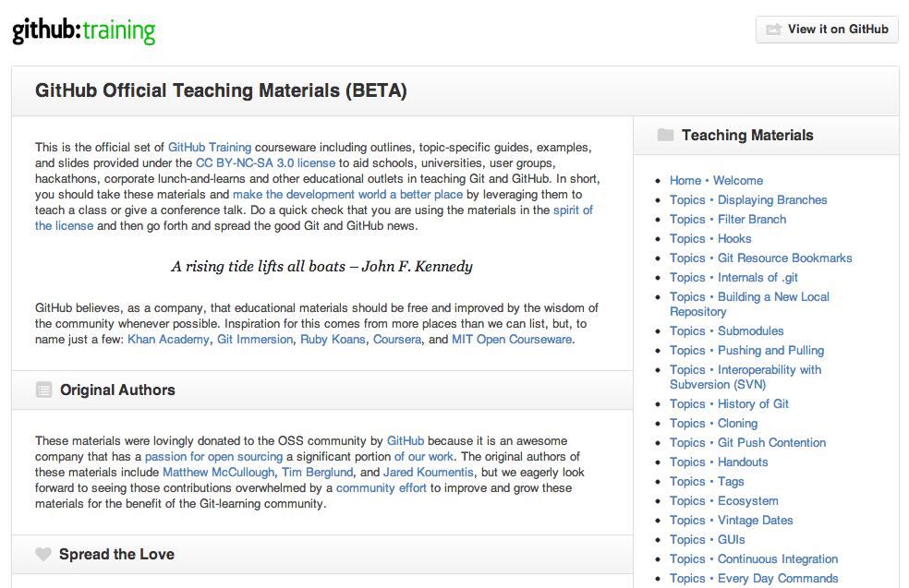Visit the Jared Koumentis link
909x588 pixels.
[x=429, y=472]
